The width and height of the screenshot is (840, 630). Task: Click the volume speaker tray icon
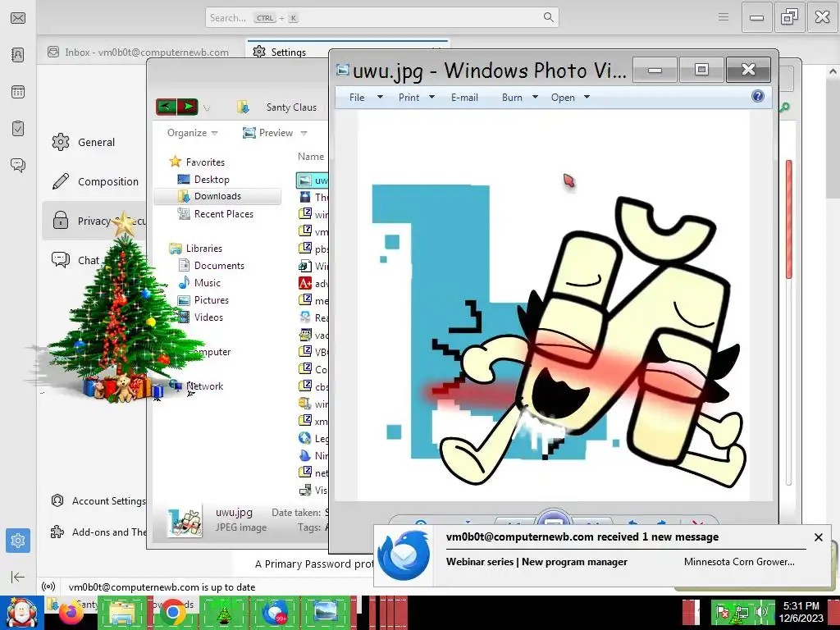pos(762,612)
